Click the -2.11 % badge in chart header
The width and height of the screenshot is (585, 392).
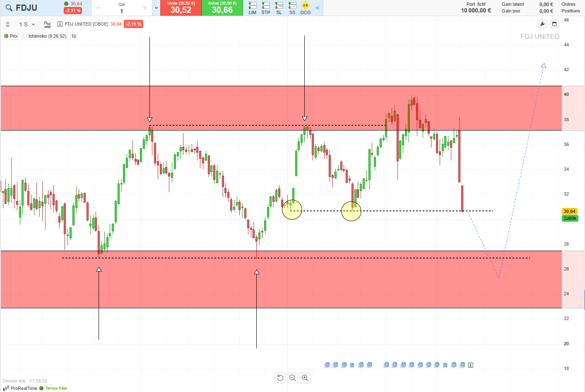pyautogui.click(x=133, y=24)
